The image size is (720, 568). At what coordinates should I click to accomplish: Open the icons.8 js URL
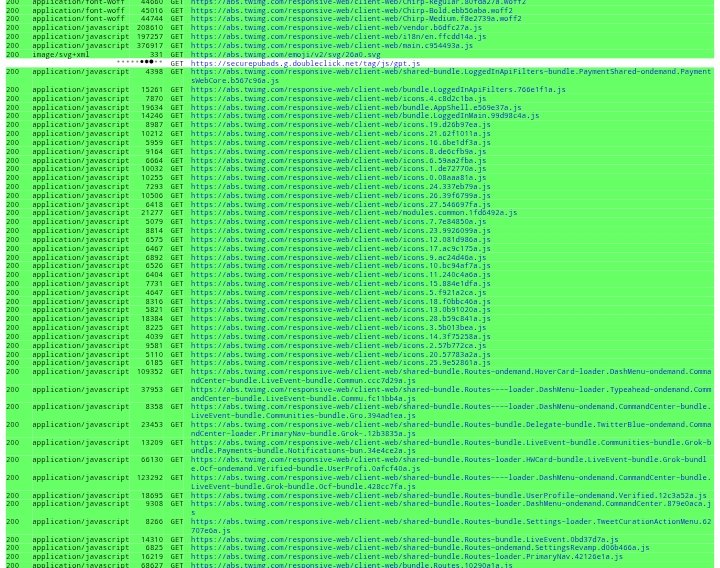[x=338, y=152]
